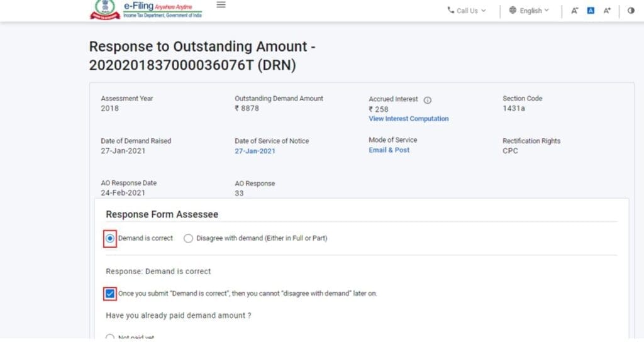Open the hamburger menu icon
Image resolution: width=644 pixels, height=357 pixels.
[221, 5]
